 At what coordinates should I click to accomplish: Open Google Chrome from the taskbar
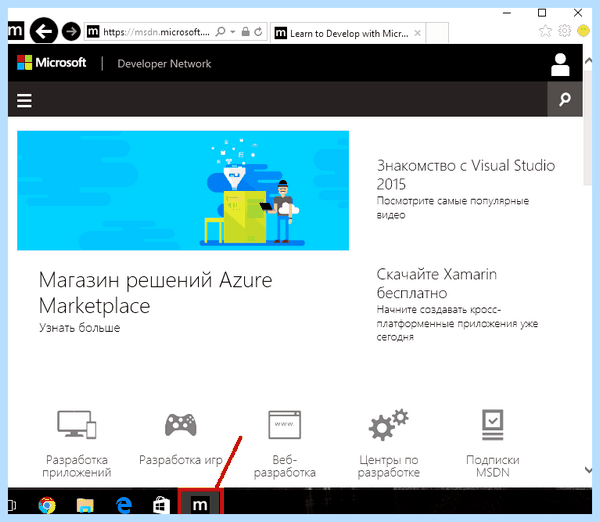tap(47, 505)
